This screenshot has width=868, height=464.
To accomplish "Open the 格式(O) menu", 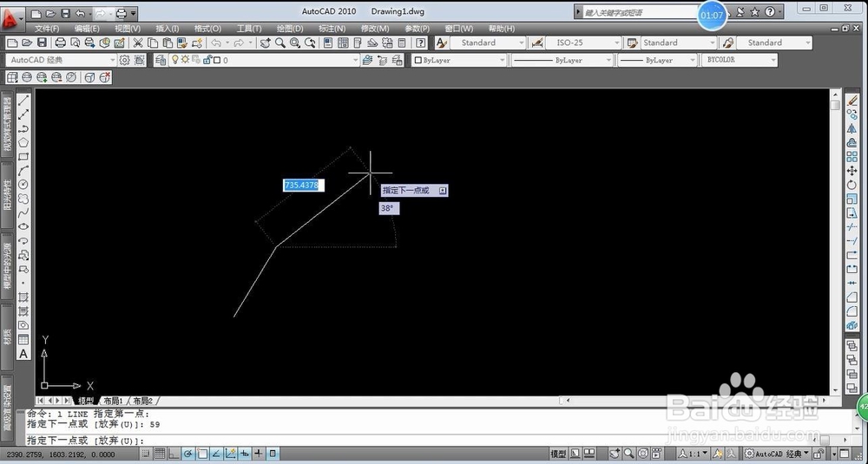I will pos(207,29).
